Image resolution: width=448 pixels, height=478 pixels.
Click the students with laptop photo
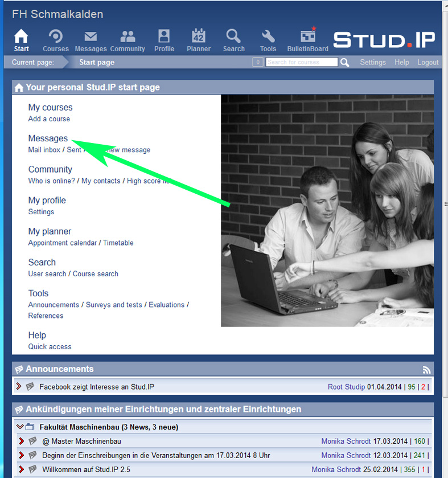(327, 210)
